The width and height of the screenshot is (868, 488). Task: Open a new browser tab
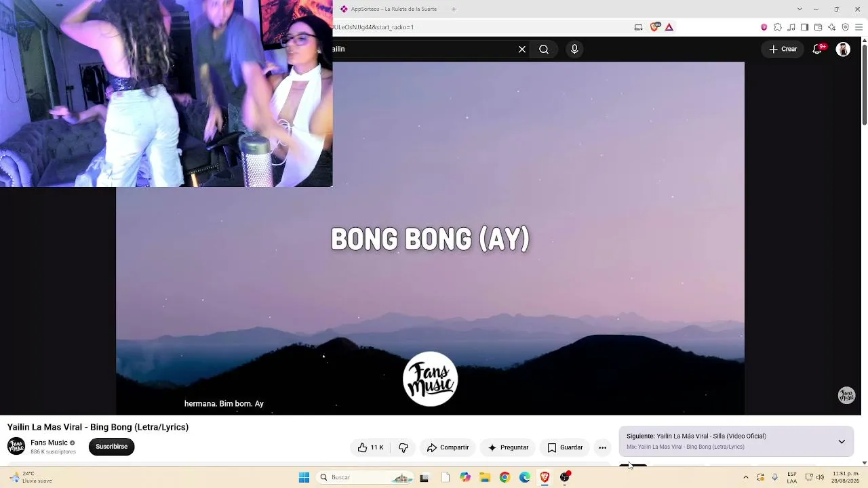click(454, 9)
